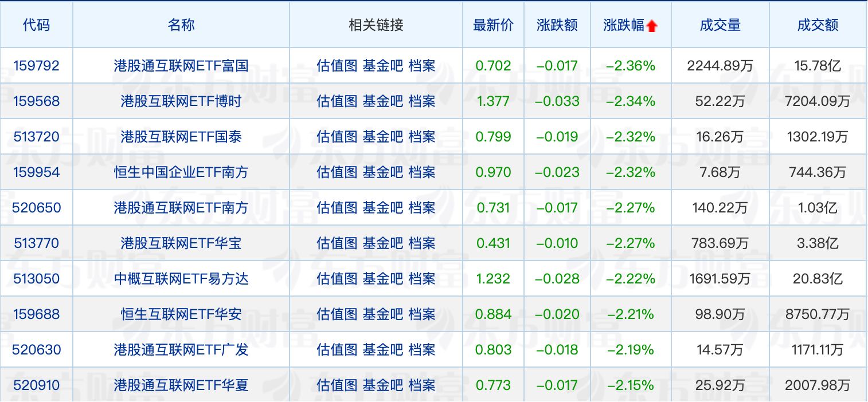
Task: Click the 涨跌额 column header
Action: click(556, 25)
